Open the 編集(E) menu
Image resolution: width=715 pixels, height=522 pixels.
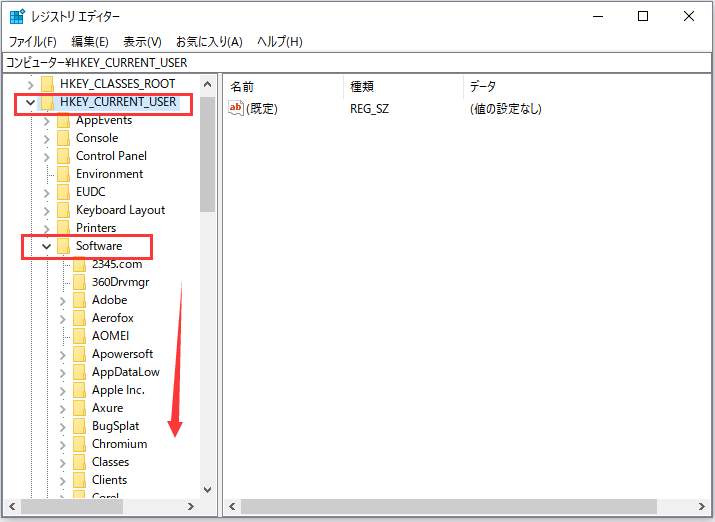coord(90,42)
